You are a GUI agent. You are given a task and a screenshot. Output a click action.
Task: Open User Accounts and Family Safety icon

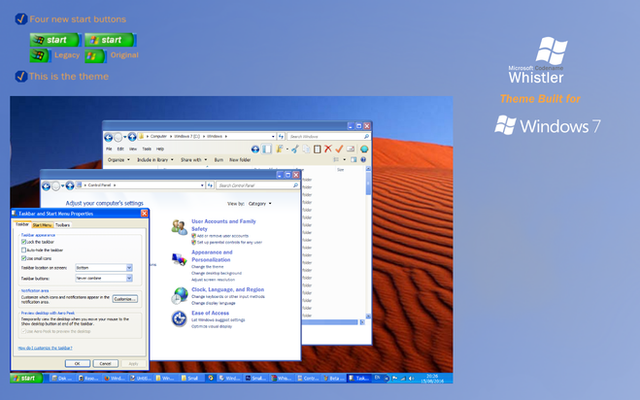179,227
